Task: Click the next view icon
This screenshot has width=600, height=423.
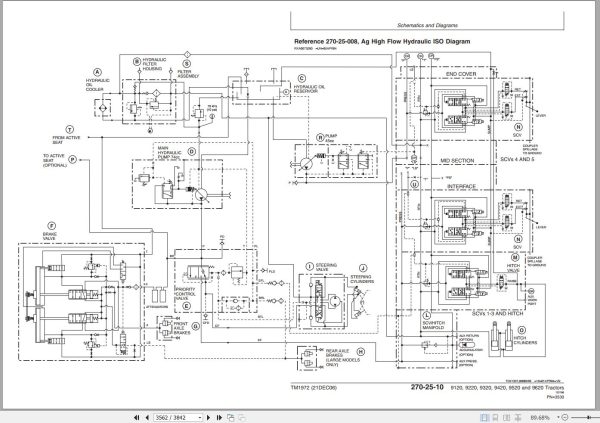Action: pyautogui.click(x=242, y=417)
